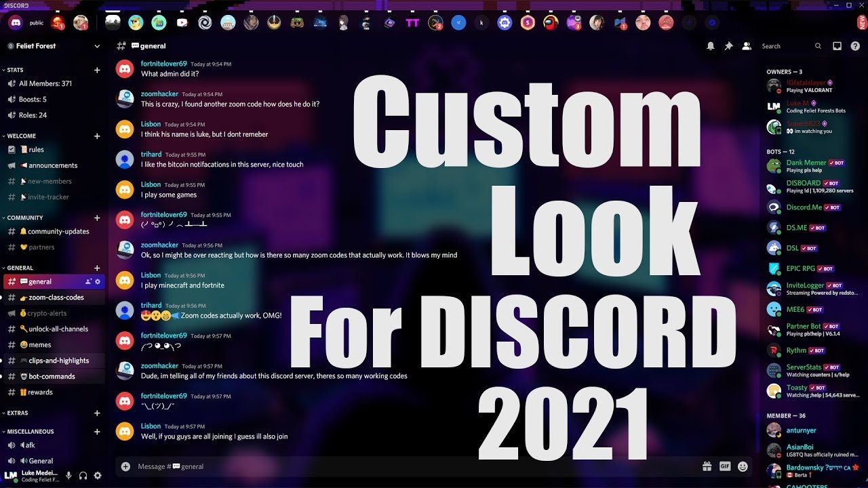
Task: Toggle headphones deafen
Action: point(83,476)
